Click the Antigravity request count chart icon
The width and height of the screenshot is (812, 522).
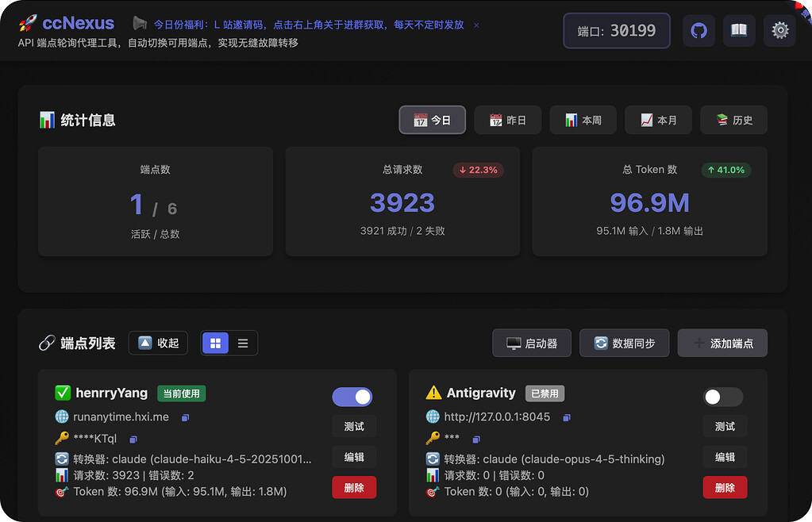433,475
